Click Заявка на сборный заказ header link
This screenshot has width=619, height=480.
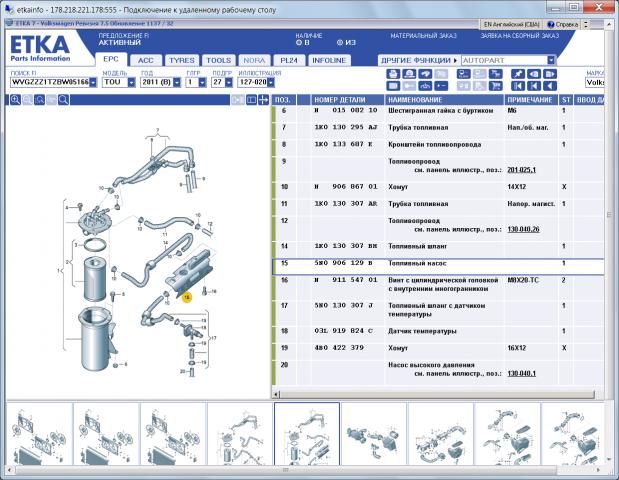pyautogui.click(x=520, y=36)
